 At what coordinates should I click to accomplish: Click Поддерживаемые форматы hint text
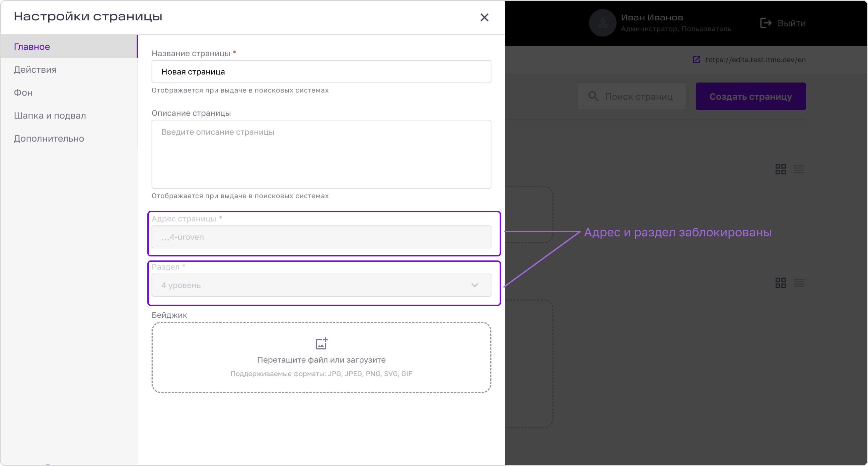point(321,374)
